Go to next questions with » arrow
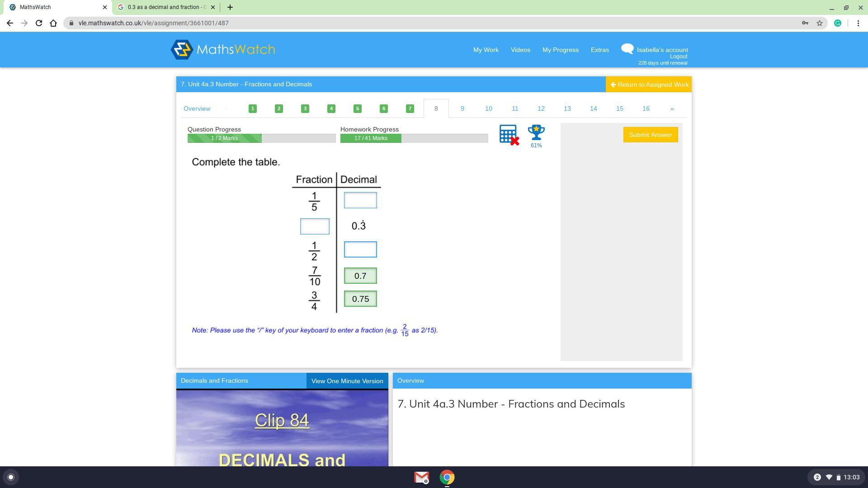The height and width of the screenshot is (488, 868). pos(672,108)
